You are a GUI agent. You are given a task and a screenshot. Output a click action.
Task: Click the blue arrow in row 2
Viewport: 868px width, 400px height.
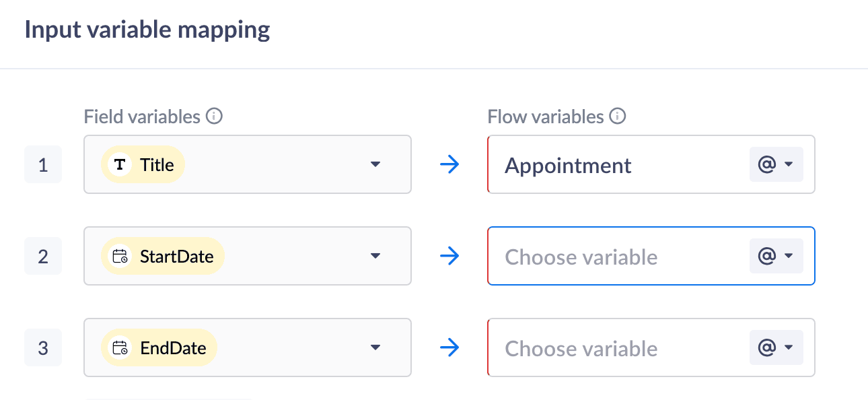449,257
